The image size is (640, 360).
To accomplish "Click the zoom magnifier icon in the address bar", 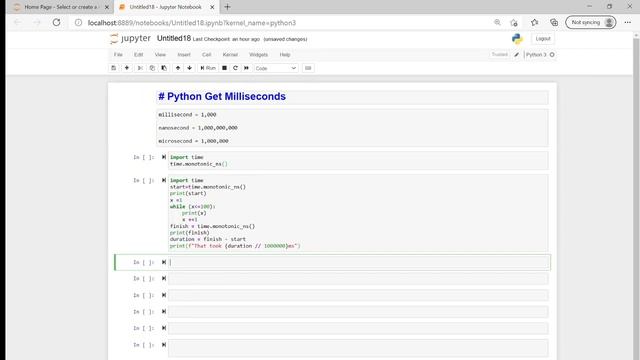I will coord(497,23).
